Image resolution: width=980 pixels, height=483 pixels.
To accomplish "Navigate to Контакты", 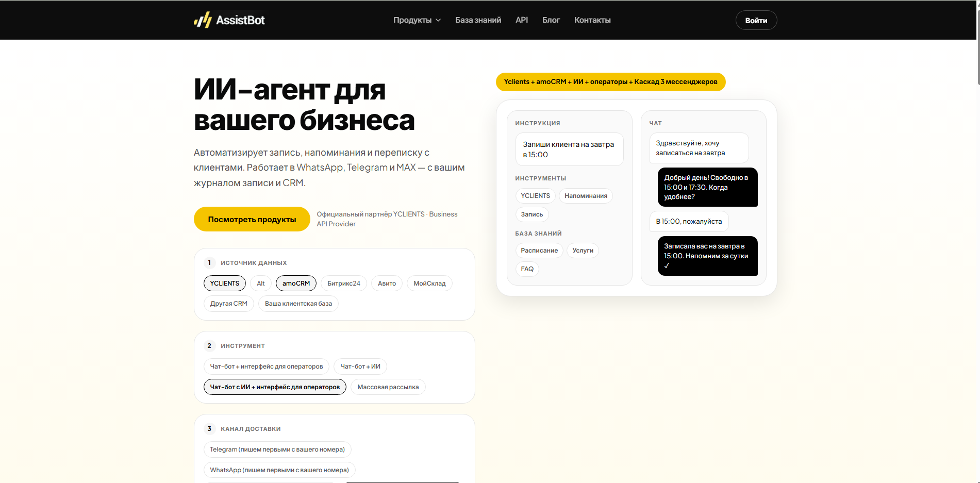I will coord(592,20).
